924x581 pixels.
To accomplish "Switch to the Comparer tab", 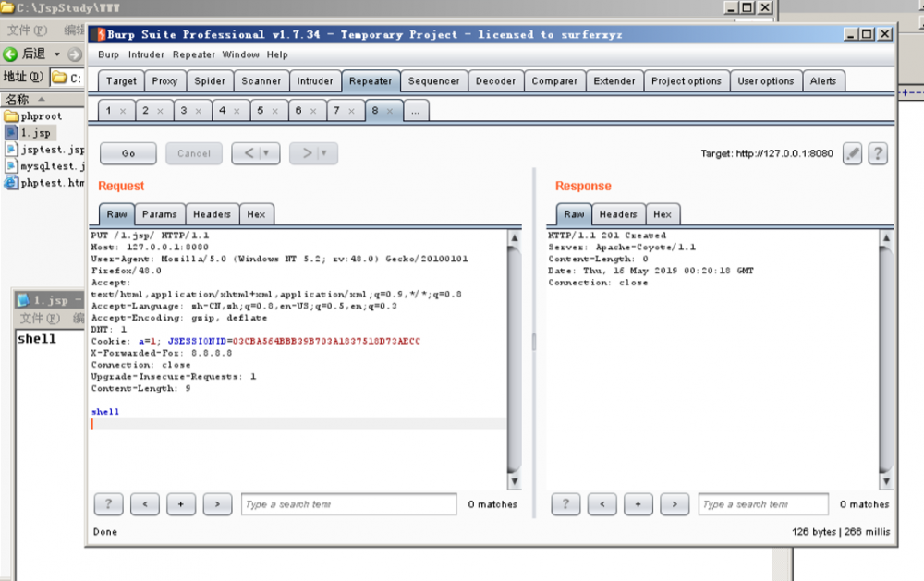I will click(554, 81).
